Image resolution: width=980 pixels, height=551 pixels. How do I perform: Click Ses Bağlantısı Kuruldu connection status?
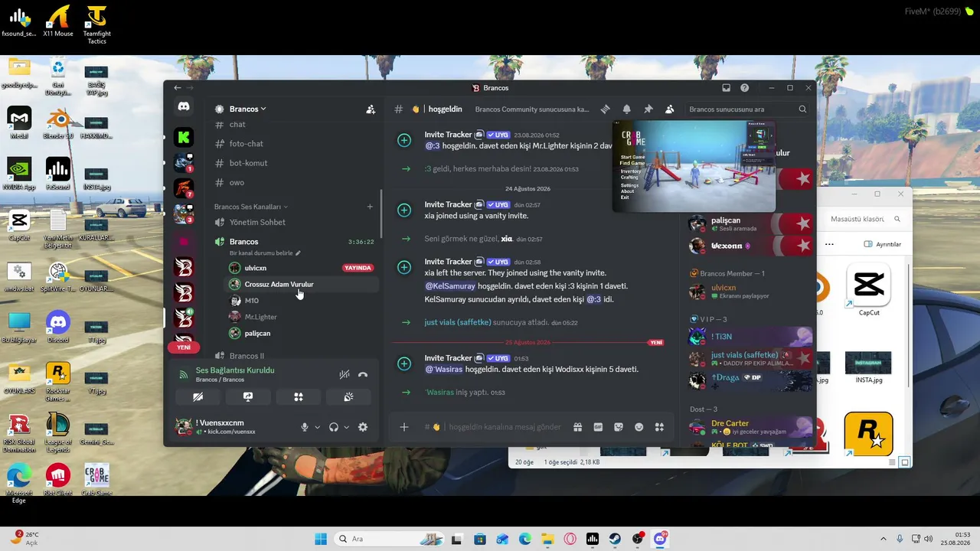[235, 370]
